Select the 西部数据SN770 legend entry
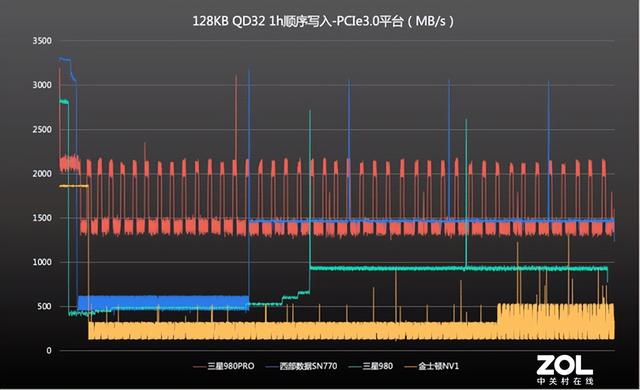This screenshot has height=390, width=640. (301, 366)
